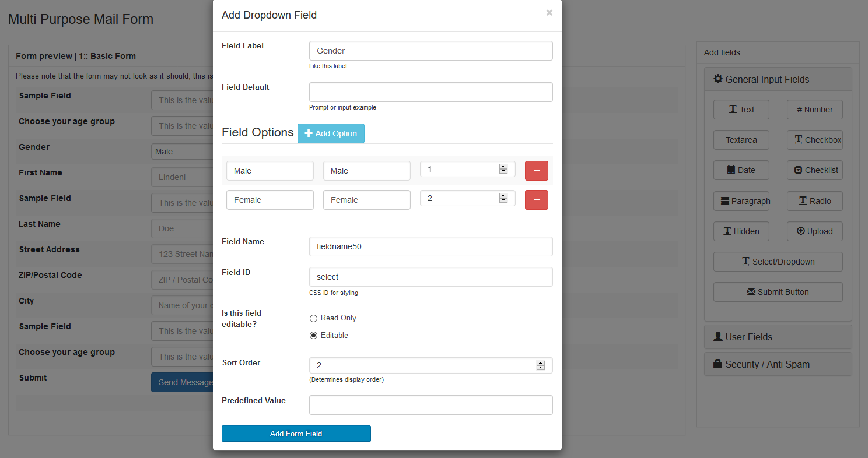Add a Checklist field to the form
868x458 pixels.
pos(815,170)
